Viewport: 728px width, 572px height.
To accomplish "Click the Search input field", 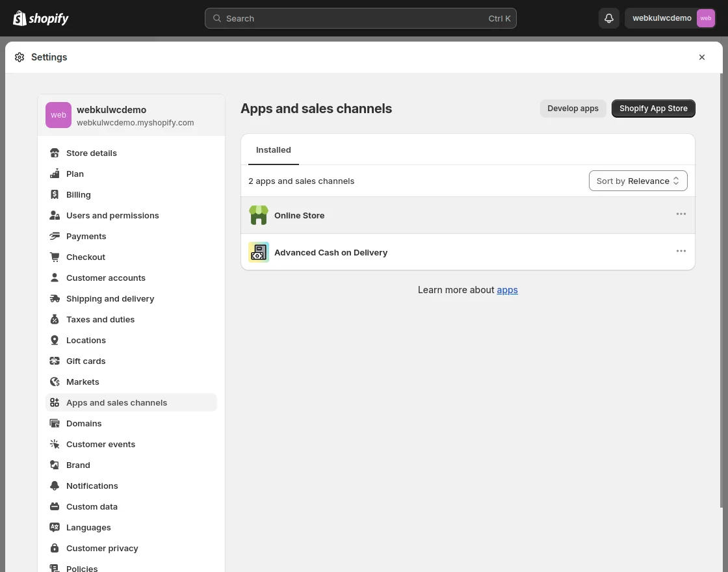I will pos(361,18).
